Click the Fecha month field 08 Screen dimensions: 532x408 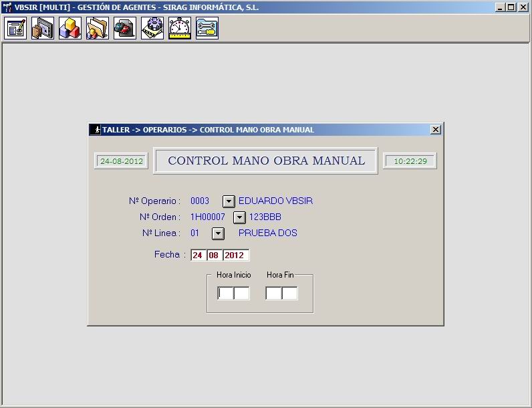click(x=215, y=256)
